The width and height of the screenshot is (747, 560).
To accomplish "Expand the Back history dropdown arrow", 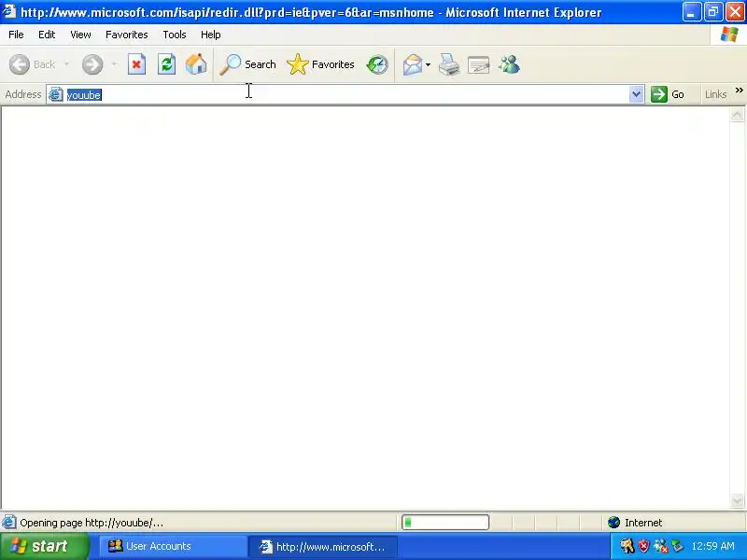I will click(66, 63).
